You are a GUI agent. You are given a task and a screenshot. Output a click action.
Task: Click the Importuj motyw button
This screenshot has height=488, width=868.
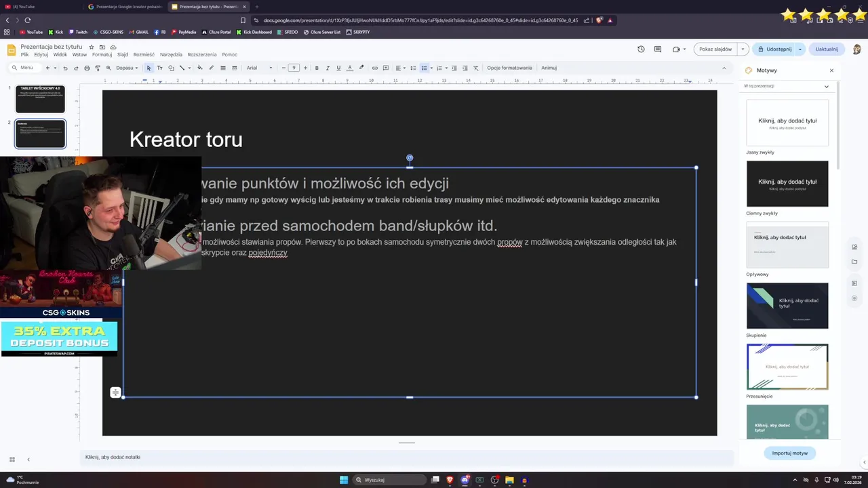coord(789,453)
